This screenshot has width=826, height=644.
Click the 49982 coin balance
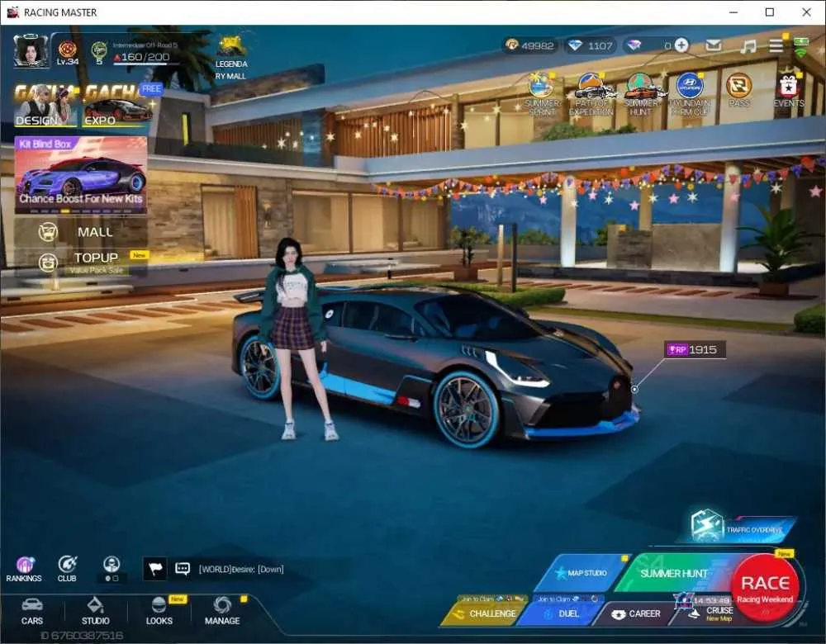(530, 45)
